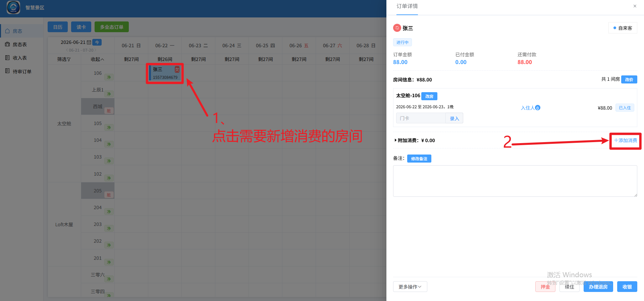Click room 202 clean status badge
Screen dimensions: 644x301
[109, 245]
